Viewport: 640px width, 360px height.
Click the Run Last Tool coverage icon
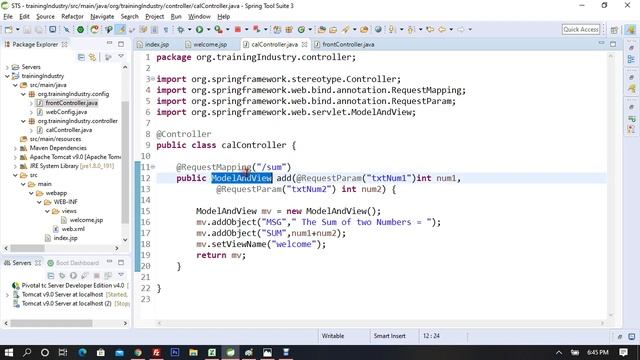[x=218, y=29]
